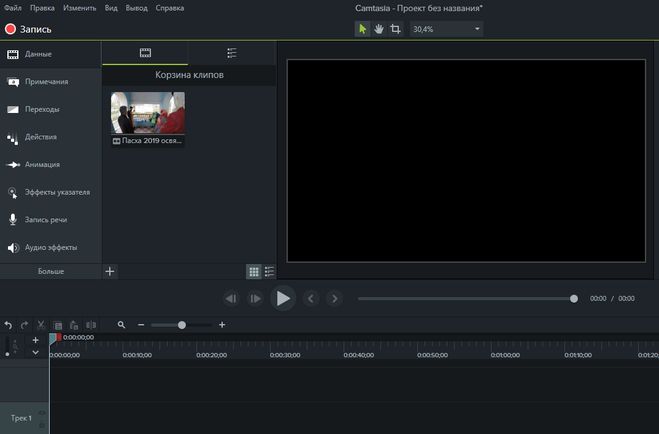Viewport: 659px width, 434px height.
Task: Jump to next clip with right chevron
Action: [x=335, y=299]
